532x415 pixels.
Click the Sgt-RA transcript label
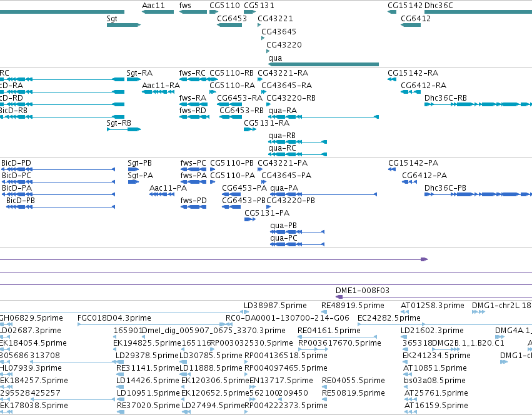click(139, 73)
